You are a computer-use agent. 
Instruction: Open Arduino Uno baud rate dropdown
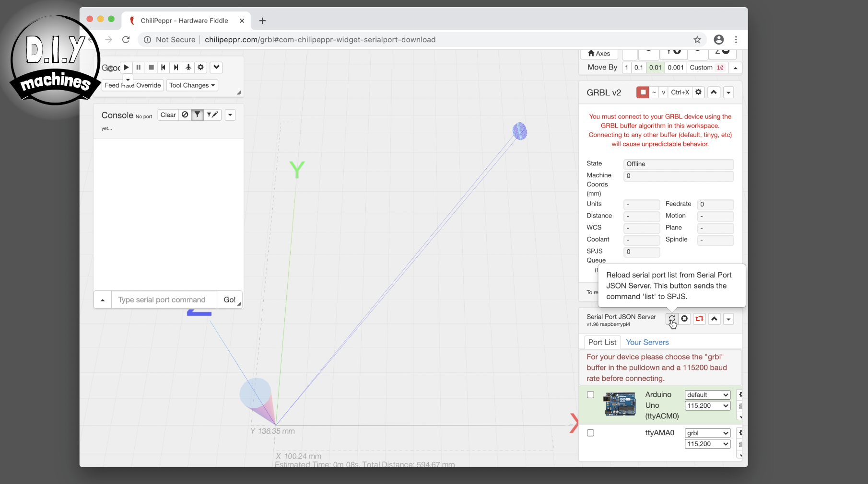tap(707, 406)
